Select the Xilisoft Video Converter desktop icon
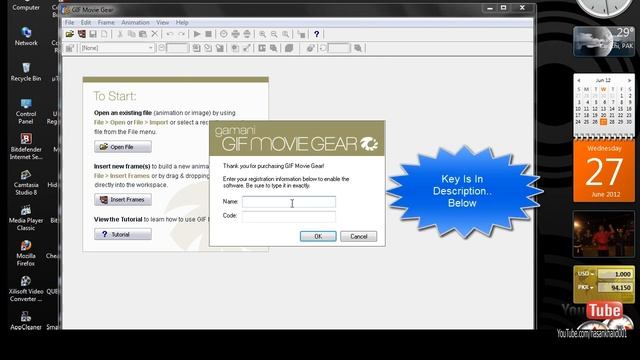This screenshot has height=360, width=640. point(26,289)
